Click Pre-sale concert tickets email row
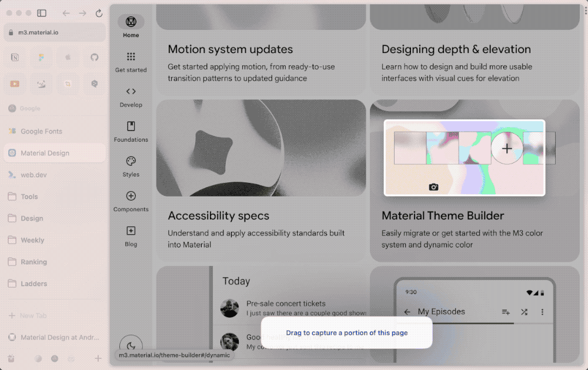Image resolution: width=588 pixels, height=370 pixels. [x=289, y=308]
